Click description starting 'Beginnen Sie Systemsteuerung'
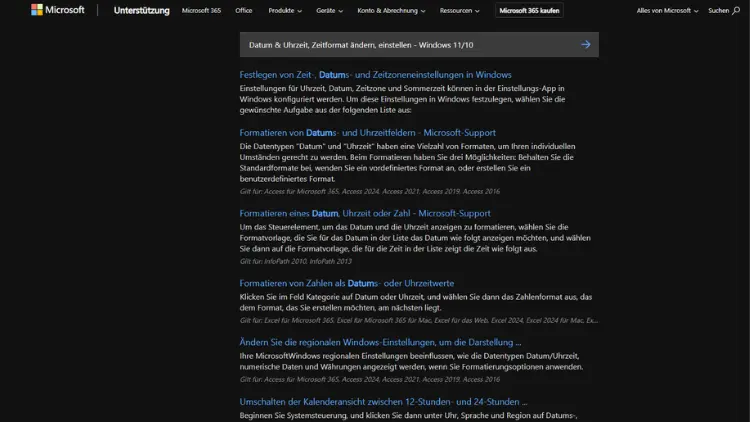The width and height of the screenshot is (750, 422). [x=408, y=415]
